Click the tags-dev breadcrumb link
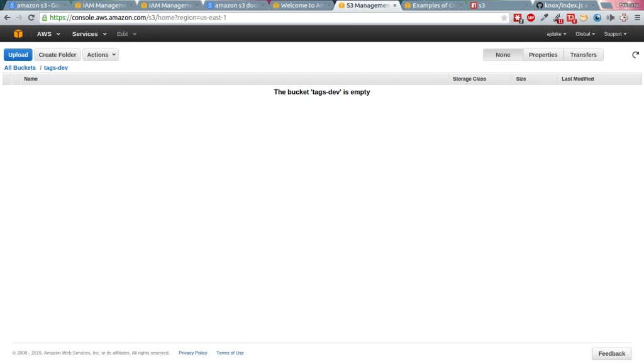 tap(56, 67)
